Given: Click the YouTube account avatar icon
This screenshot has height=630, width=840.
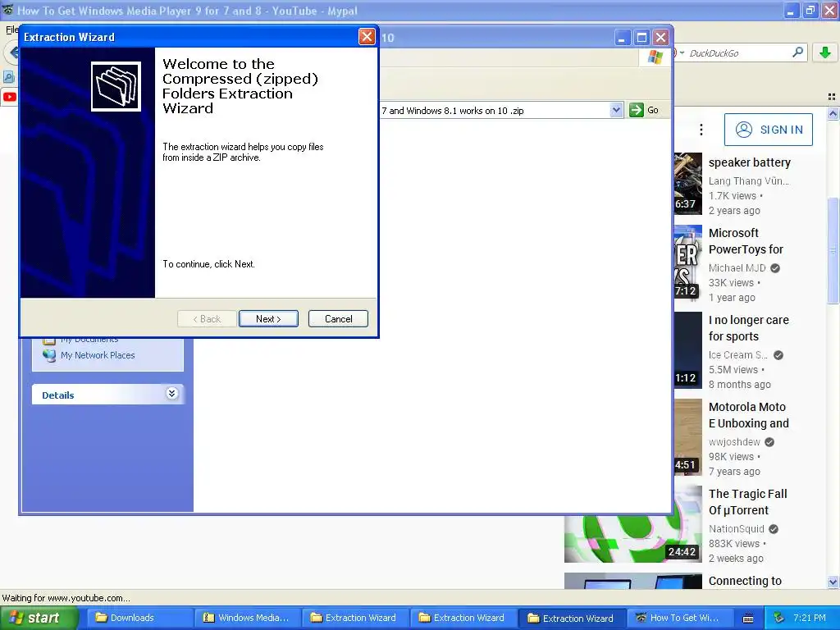Looking at the screenshot, I should click(x=743, y=130).
